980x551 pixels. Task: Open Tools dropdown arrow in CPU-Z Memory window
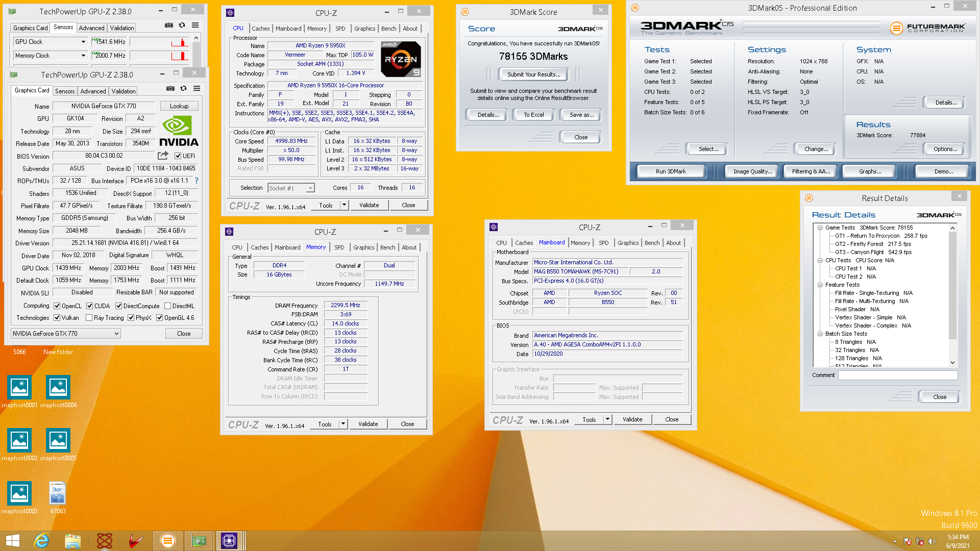pos(343,424)
